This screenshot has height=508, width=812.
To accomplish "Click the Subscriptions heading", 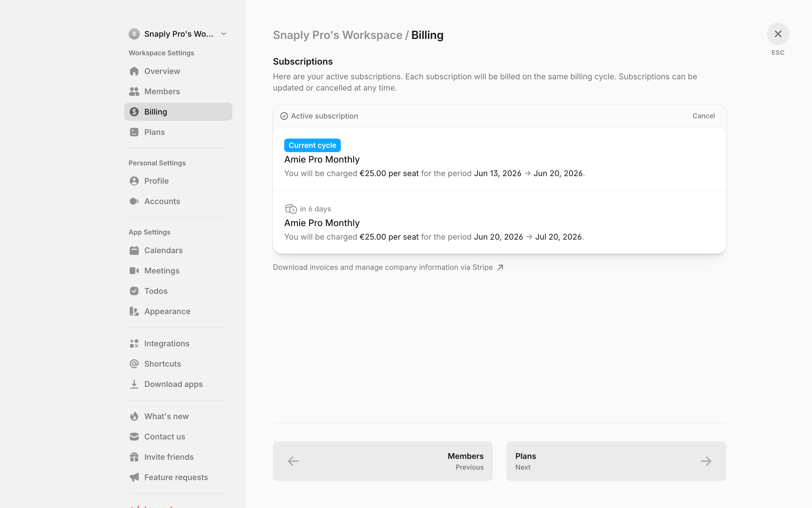I will (x=303, y=62).
